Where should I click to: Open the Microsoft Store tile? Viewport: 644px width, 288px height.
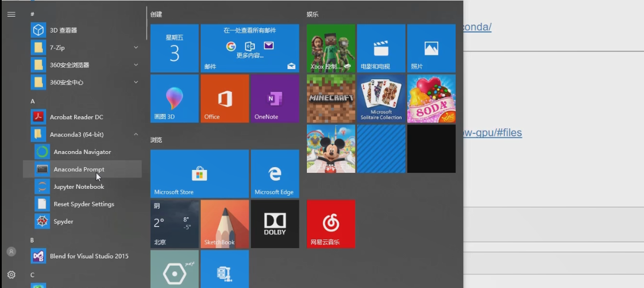coord(200,174)
